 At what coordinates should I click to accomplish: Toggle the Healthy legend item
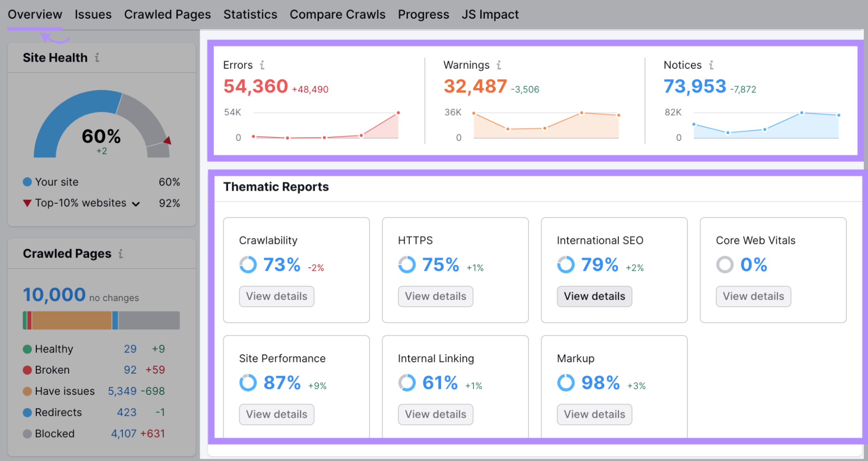tap(53, 348)
